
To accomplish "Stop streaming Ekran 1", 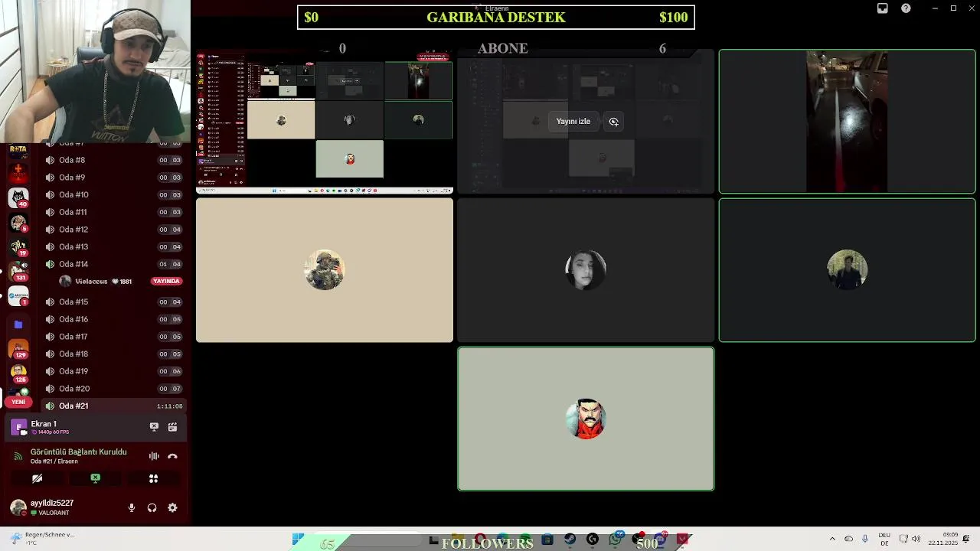I will (154, 427).
